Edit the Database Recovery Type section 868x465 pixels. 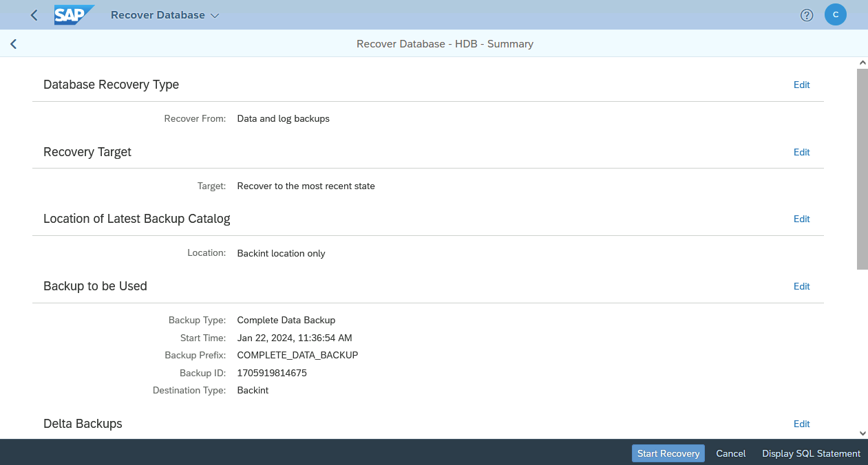pos(801,85)
